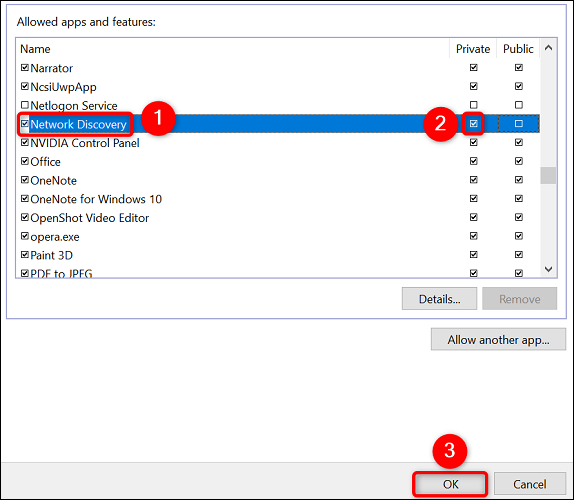The image size is (574, 500).
Task: Check the Netlogon Service name checkbox
Action: (x=25, y=105)
